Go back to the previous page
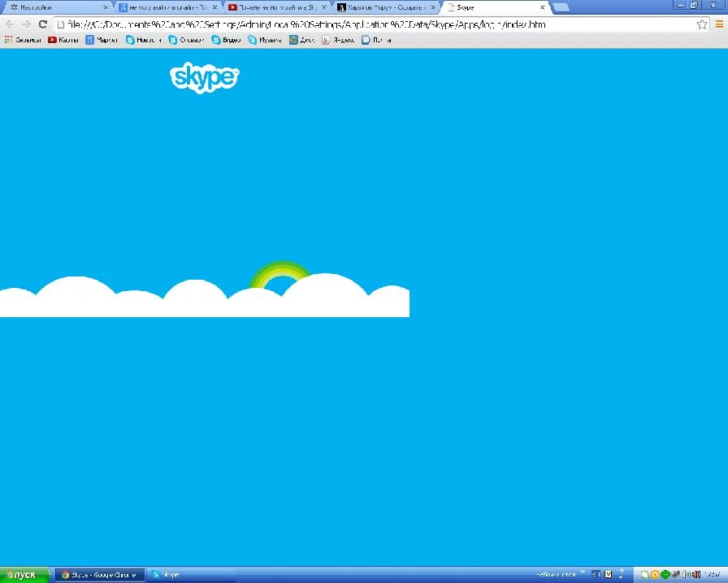 click(10, 24)
